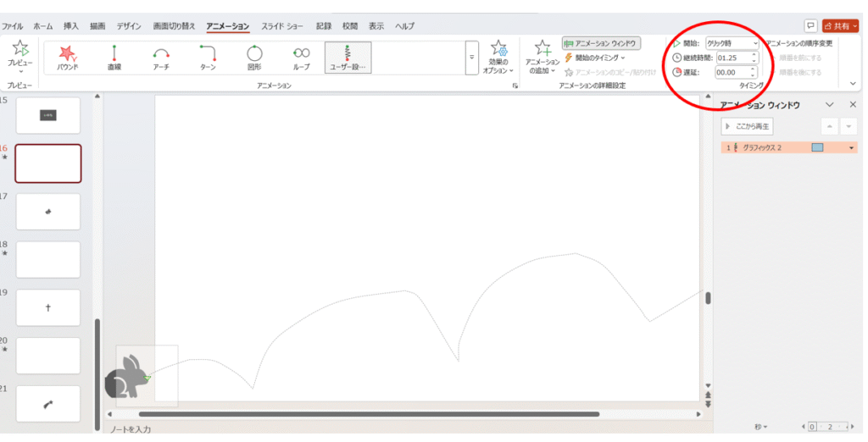Image resolution: width=868 pixels, height=442 pixels.
Task: Pick the Turn (ターン) motion path
Action: click(x=208, y=57)
